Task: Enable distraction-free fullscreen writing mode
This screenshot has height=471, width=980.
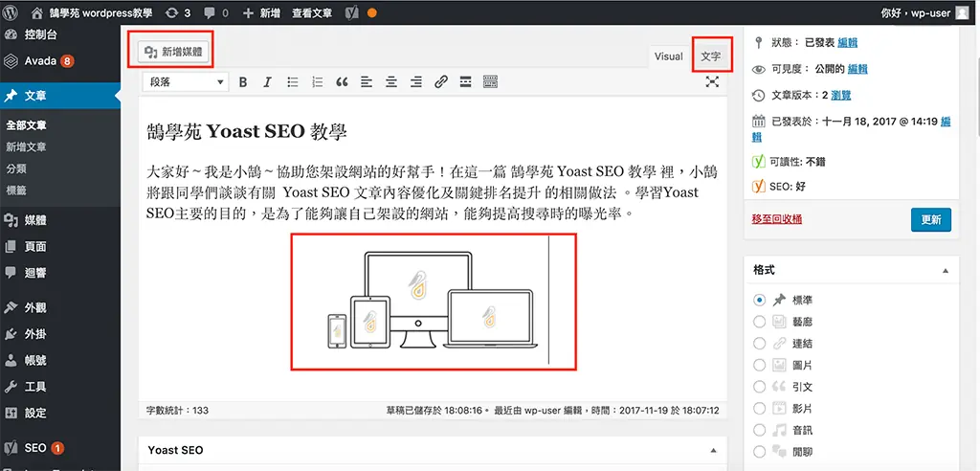Action: 712,82
